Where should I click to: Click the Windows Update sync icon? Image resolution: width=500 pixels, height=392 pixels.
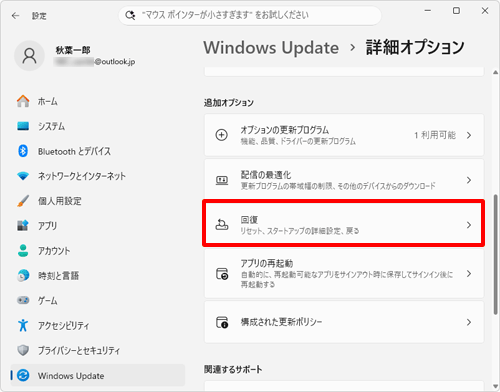coord(23,375)
